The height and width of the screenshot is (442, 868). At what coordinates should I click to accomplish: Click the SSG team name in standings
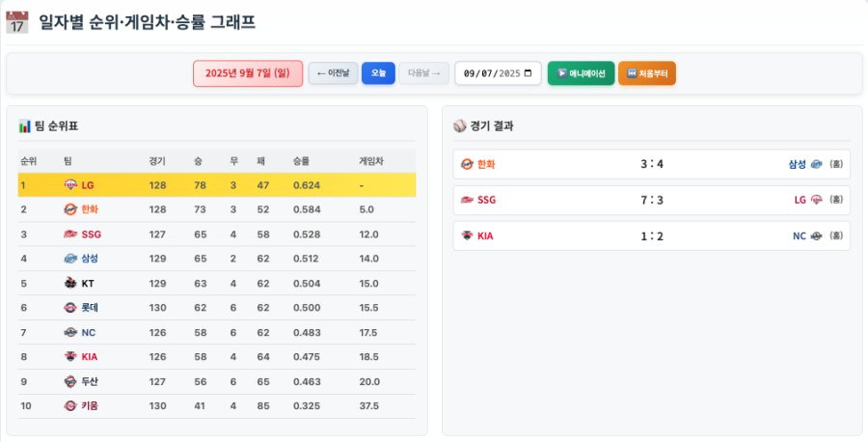[92, 235]
